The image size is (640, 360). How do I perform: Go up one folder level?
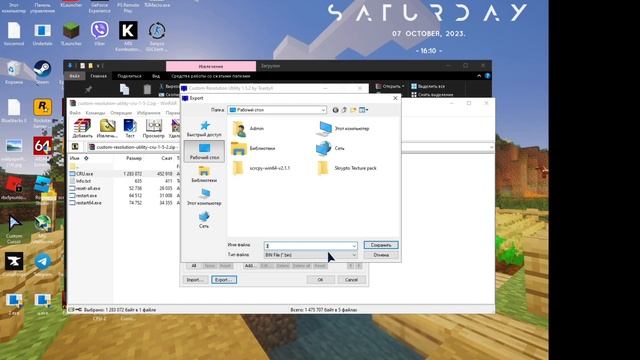tap(344, 110)
